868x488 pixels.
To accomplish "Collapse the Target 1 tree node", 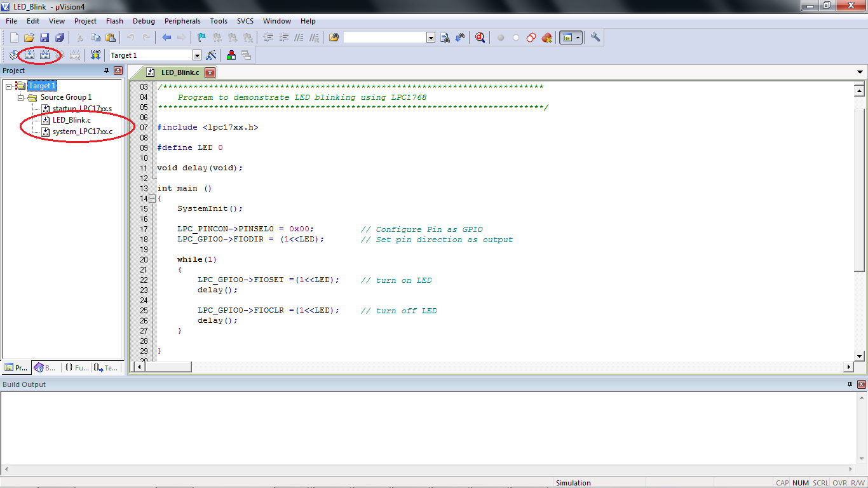I will [x=9, y=86].
